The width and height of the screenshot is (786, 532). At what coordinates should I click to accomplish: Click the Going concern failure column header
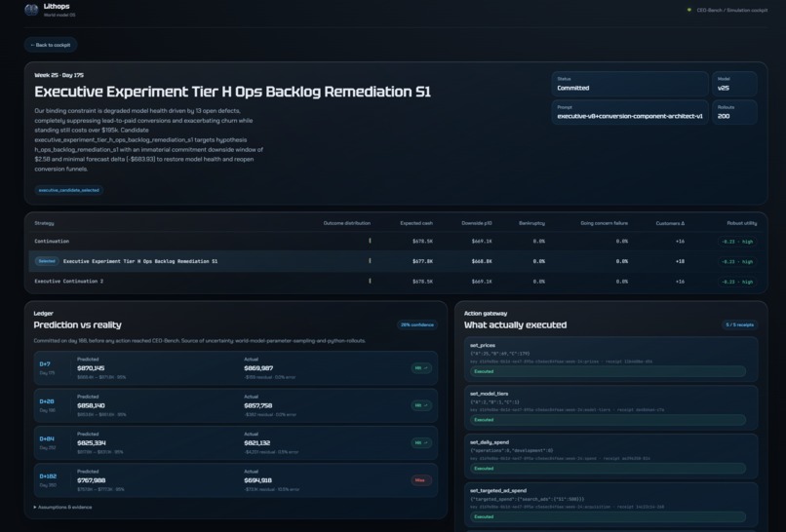tap(604, 223)
